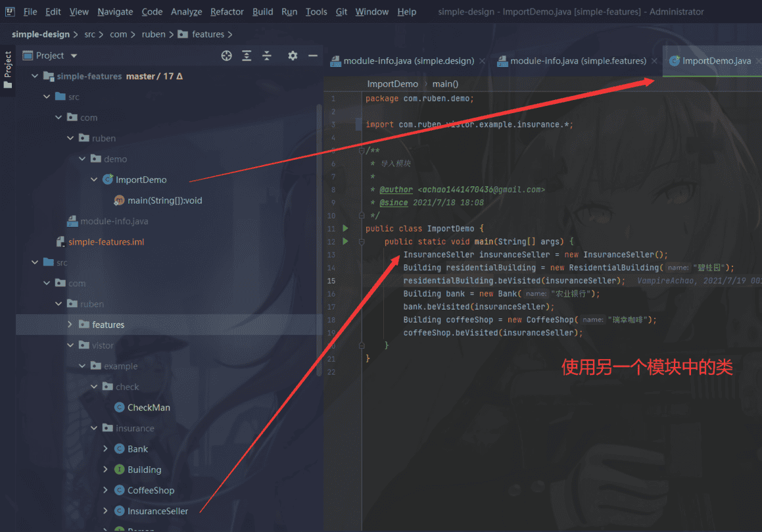
Task: Click the ruben breadcrumb in navigation bar
Action: click(153, 34)
